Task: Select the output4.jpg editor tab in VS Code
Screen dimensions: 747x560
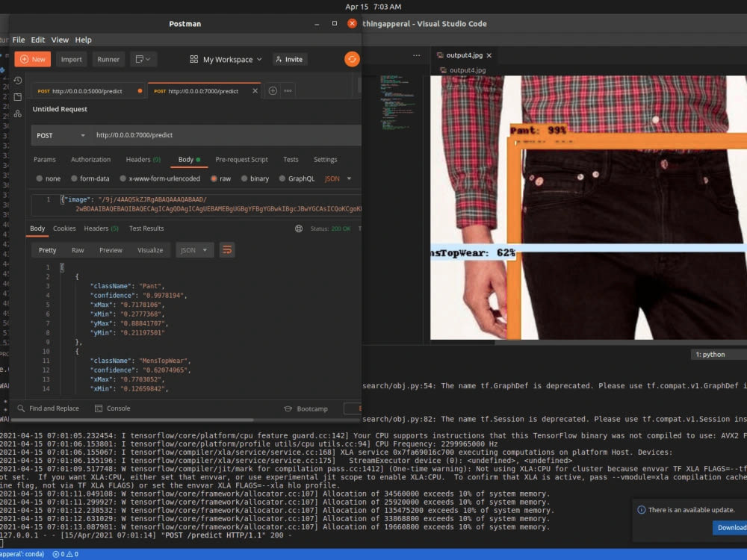Action: coord(464,55)
